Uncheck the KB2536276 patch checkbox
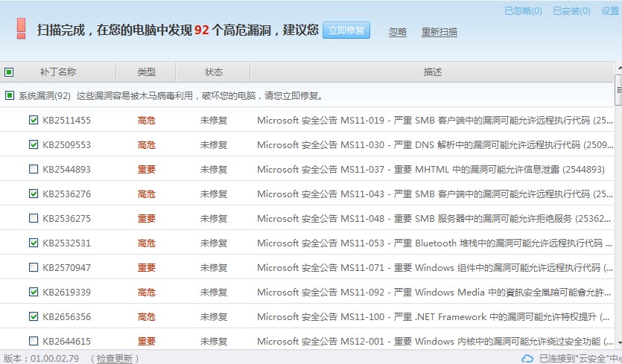This screenshot has height=364, width=622. (34, 194)
